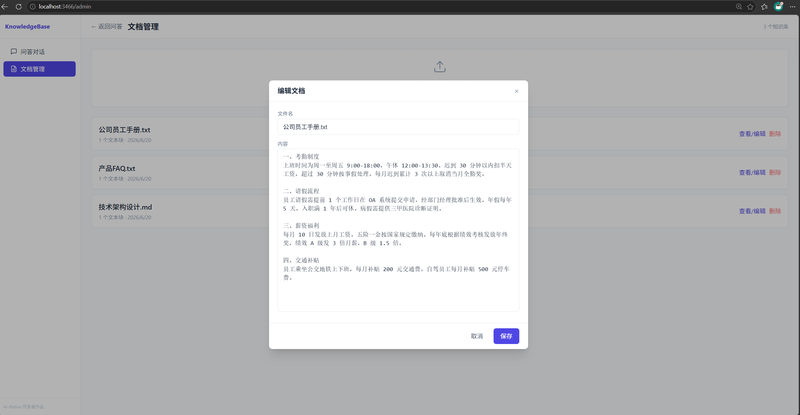Click the chat bubble icon beside 问答对话
This screenshot has width=800, height=415.
click(14, 52)
